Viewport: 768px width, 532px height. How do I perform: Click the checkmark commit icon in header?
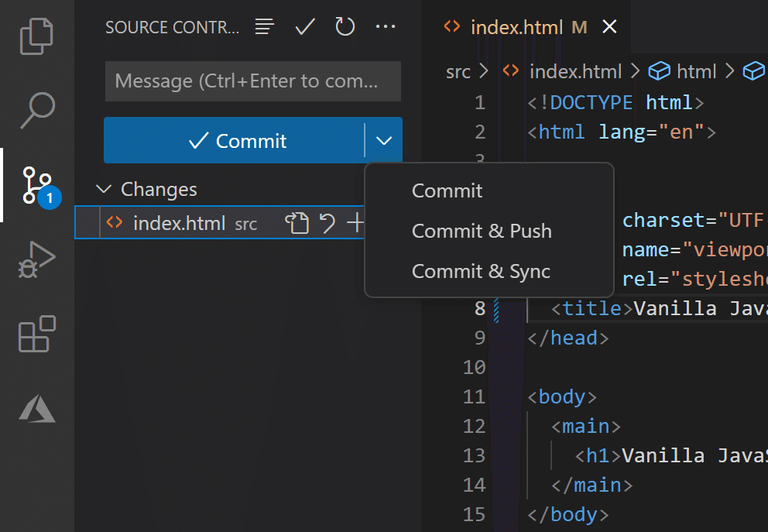click(x=305, y=27)
